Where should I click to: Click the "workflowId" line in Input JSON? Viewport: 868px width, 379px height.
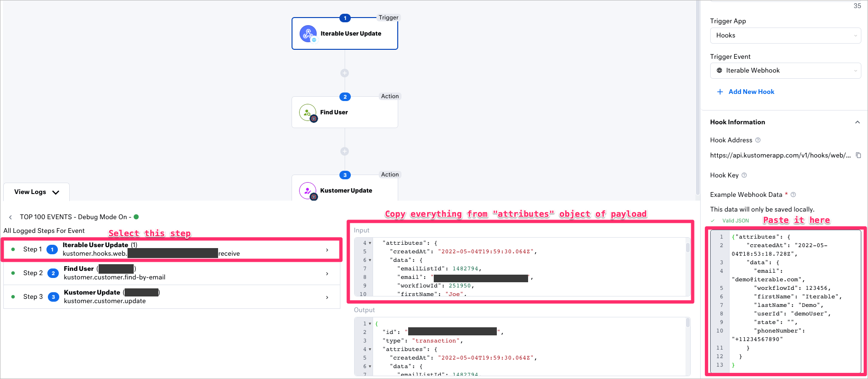[436, 286]
